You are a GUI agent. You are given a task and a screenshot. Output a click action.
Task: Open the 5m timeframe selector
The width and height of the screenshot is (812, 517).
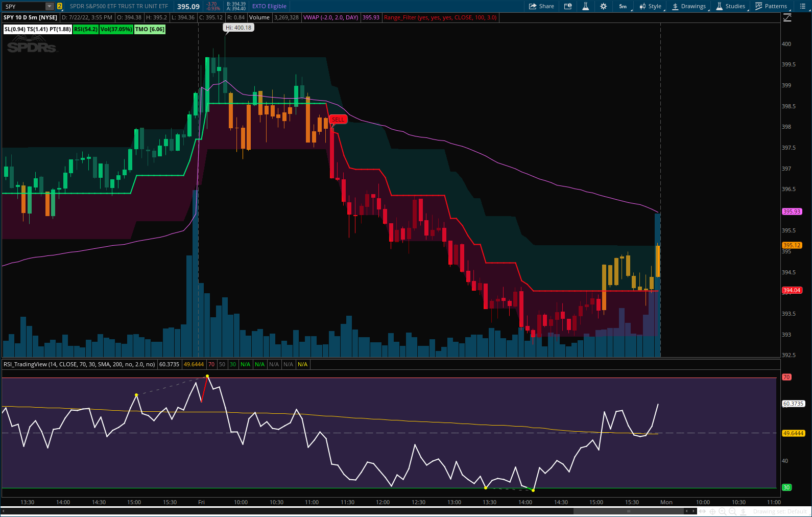624,6
